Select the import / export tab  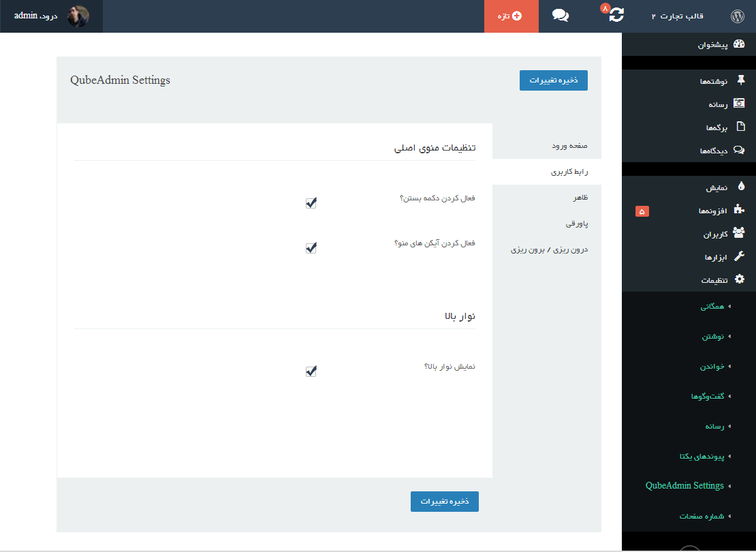pos(549,249)
